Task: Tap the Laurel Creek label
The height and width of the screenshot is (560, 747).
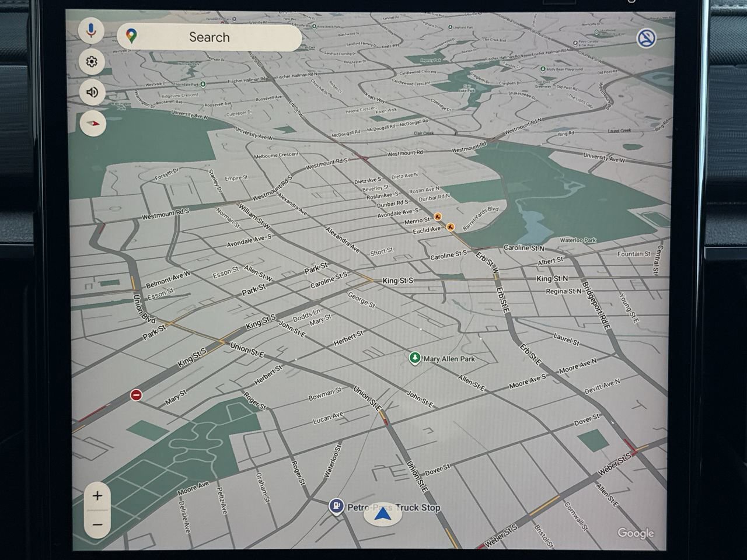Action: click(619, 131)
